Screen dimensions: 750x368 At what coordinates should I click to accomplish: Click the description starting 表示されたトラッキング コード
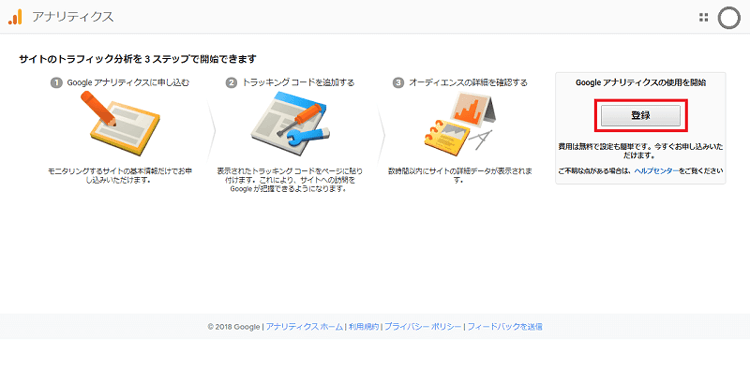tap(290, 179)
